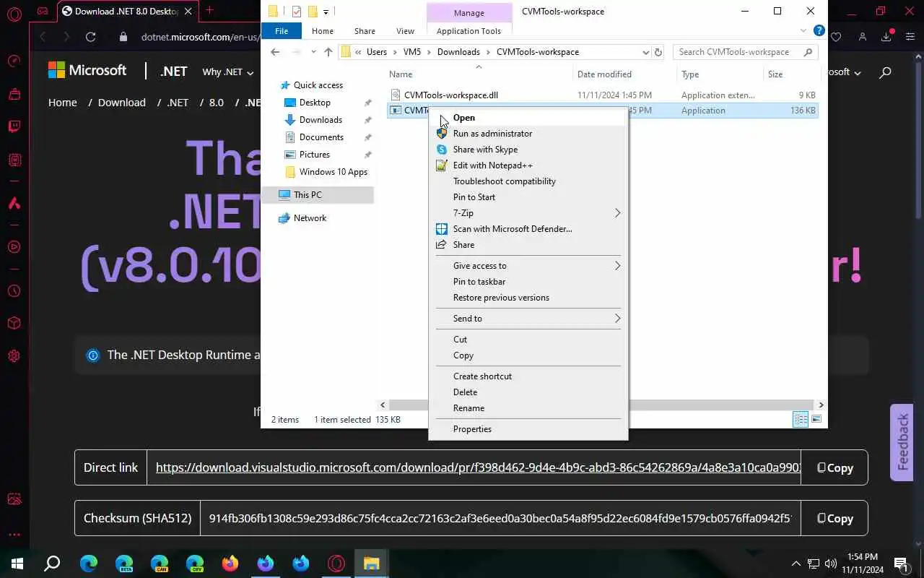The image size is (924, 578).
Task: Sort by the Date modified column
Action: pos(604,74)
